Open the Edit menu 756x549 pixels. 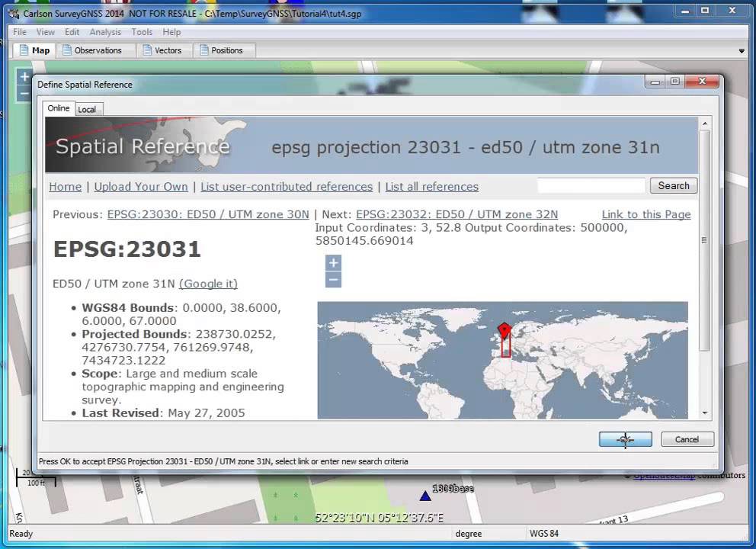click(72, 32)
